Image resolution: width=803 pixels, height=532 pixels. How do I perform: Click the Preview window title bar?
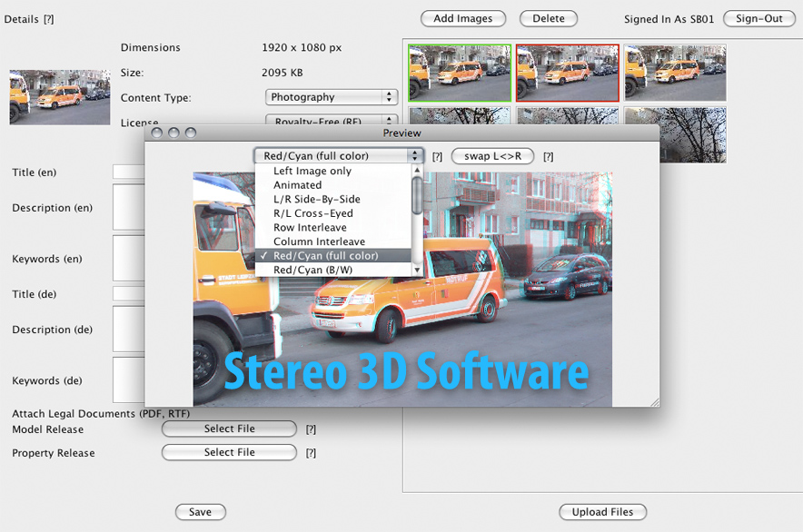(402, 133)
